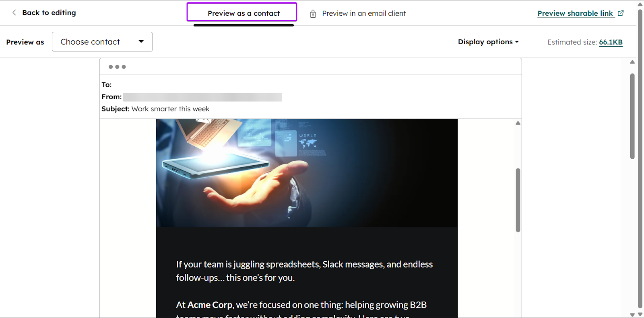
Task: Click the lock icon beside email client preview
Action: (x=313, y=14)
